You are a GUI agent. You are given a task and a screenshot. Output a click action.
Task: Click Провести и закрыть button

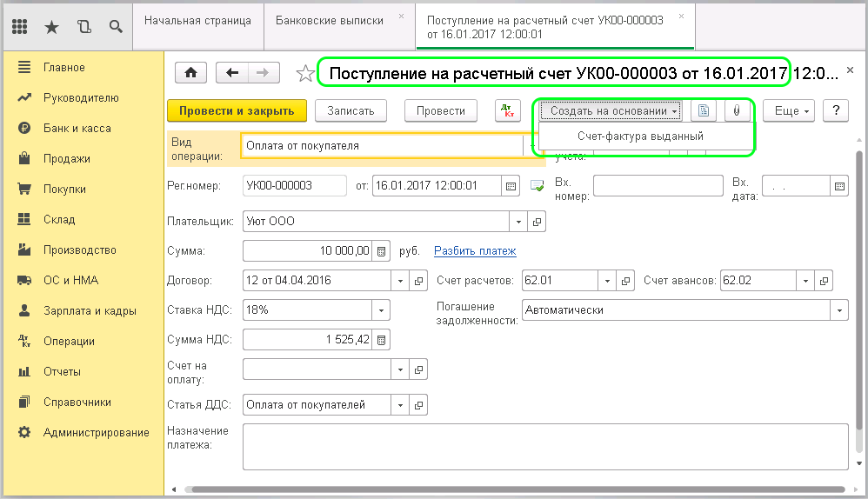[x=237, y=110]
